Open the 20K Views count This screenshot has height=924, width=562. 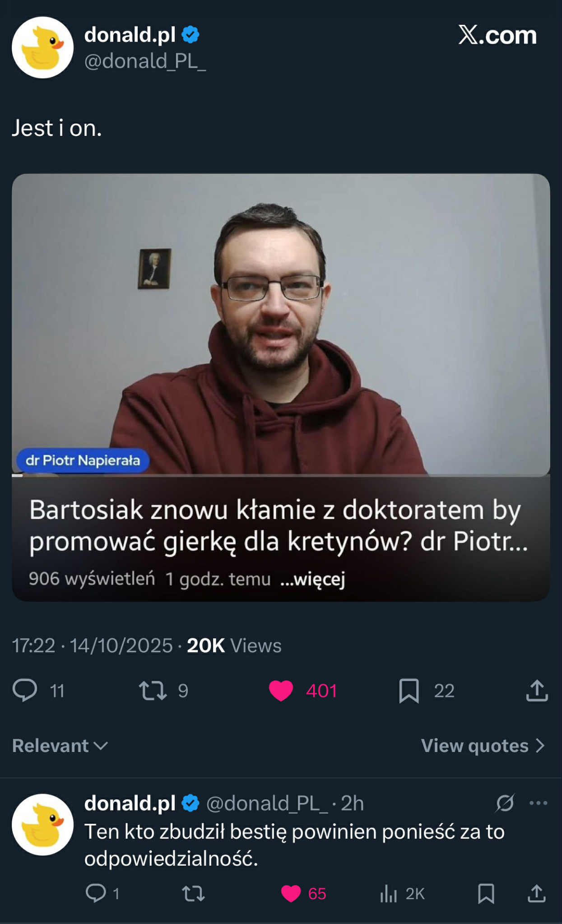(234, 645)
